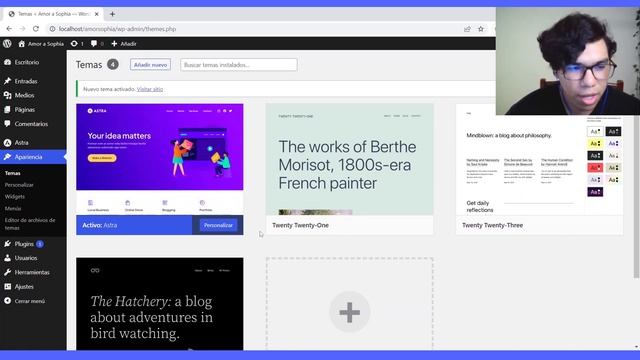The image size is (640, 360).
Task: Bookmark this page with star icon
Action: [x=481, y=29]
